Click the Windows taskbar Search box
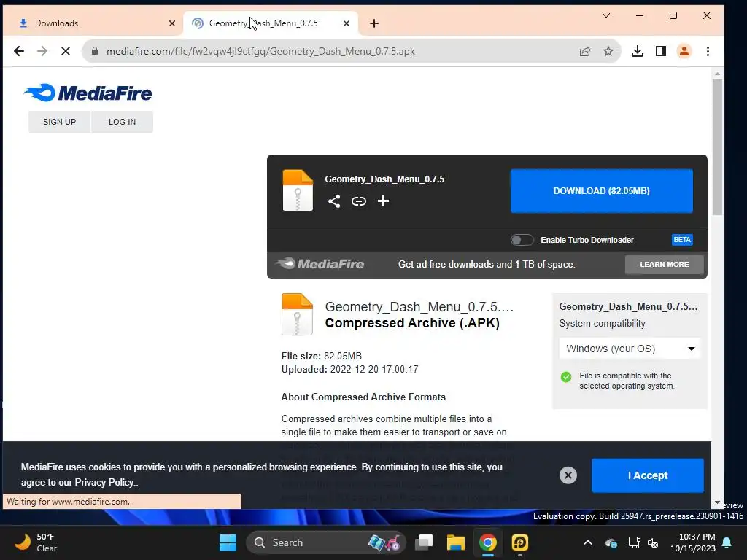 point(325,542)
